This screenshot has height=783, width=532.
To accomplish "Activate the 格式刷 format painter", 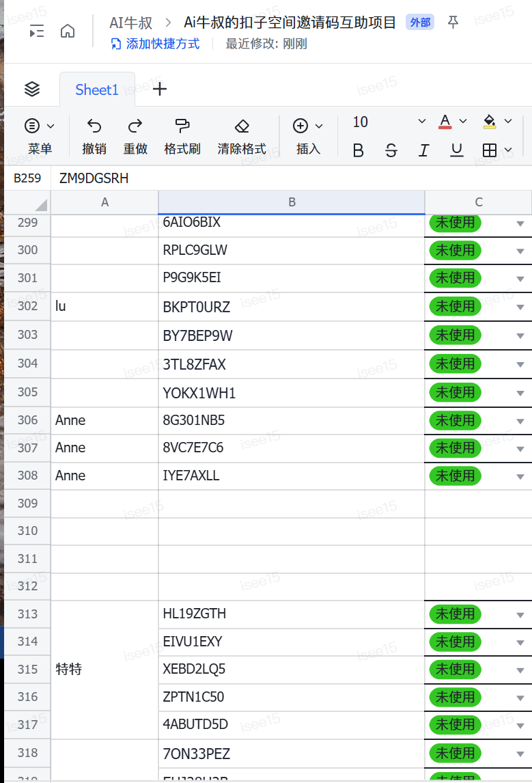I will point(182,126).
